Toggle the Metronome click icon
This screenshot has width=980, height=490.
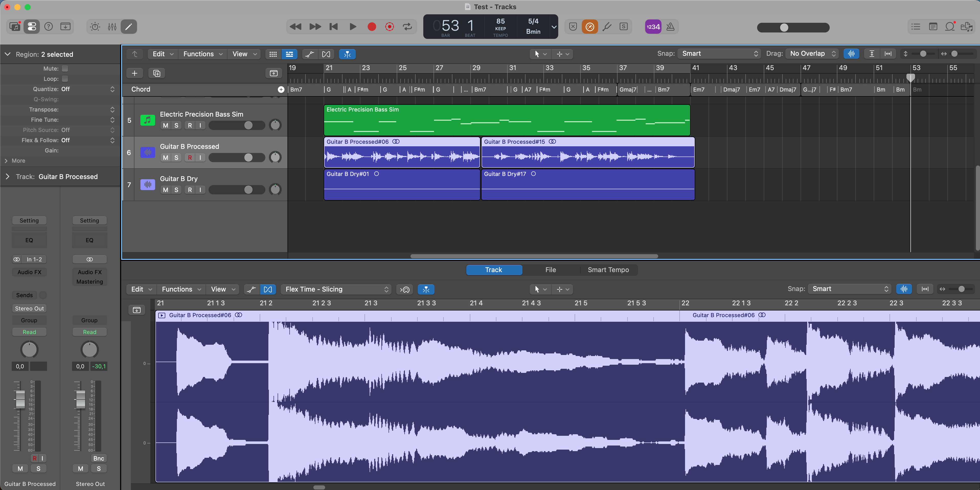click(x=670, y=27)
